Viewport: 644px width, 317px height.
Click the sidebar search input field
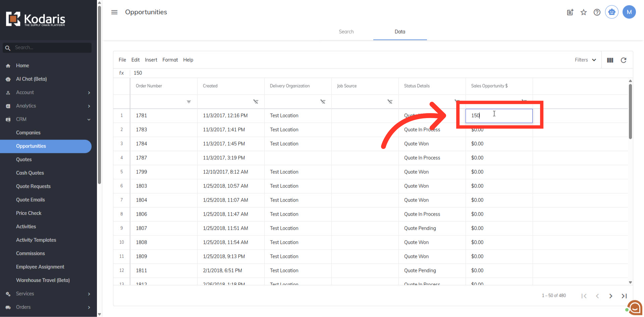(x=52, y=48)
